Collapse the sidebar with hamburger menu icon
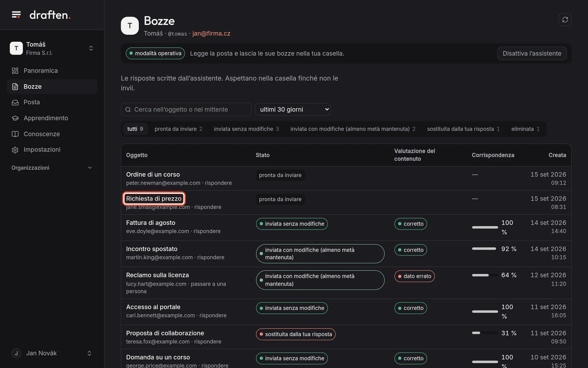The image size is (588, 368). (16, 15)
